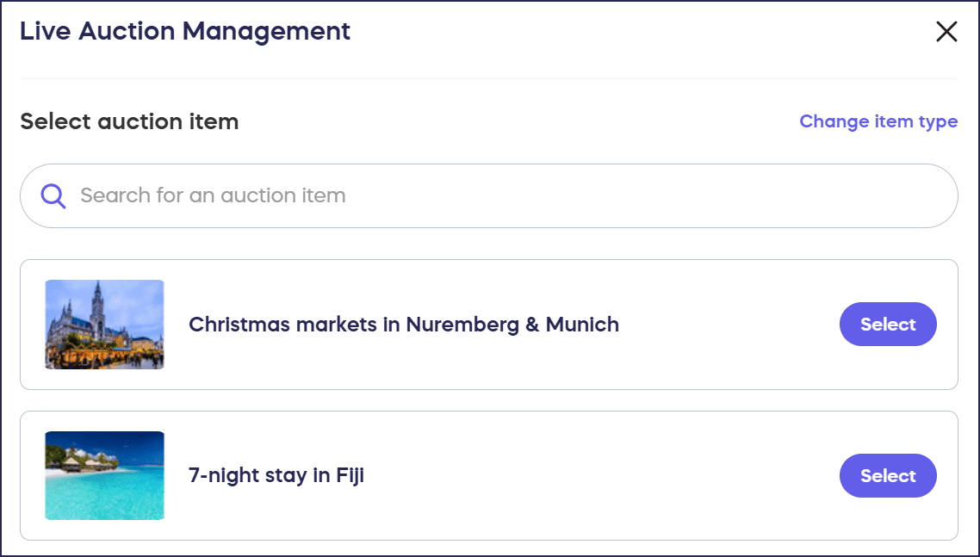
Task: Select the Christmas markets auction item
Action: 887,325
